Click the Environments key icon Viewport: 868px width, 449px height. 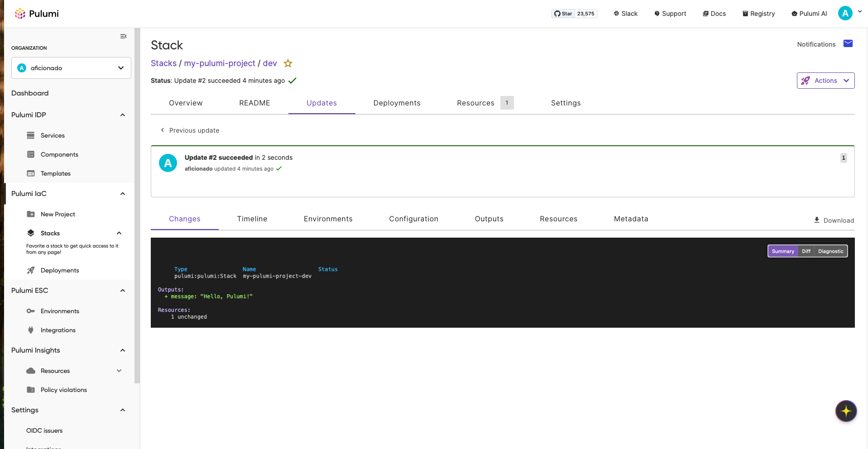pos(31,311)
